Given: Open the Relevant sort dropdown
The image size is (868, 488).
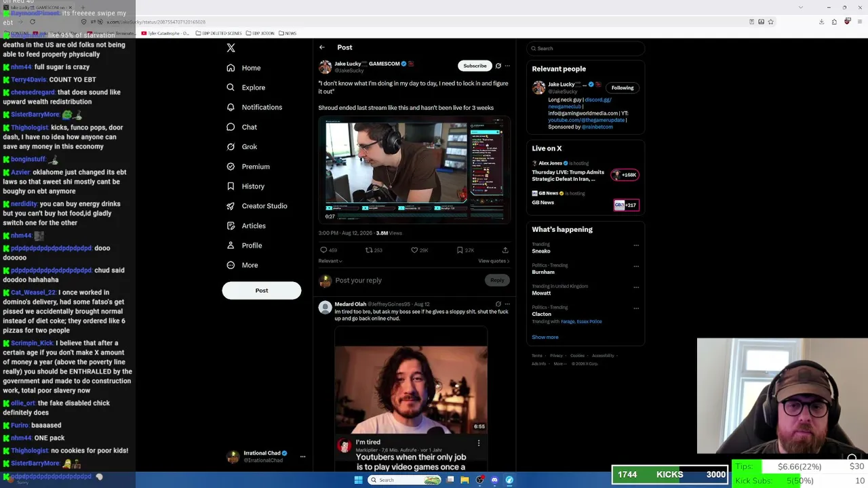Looking at the screenshot, I should coord(330,261).
